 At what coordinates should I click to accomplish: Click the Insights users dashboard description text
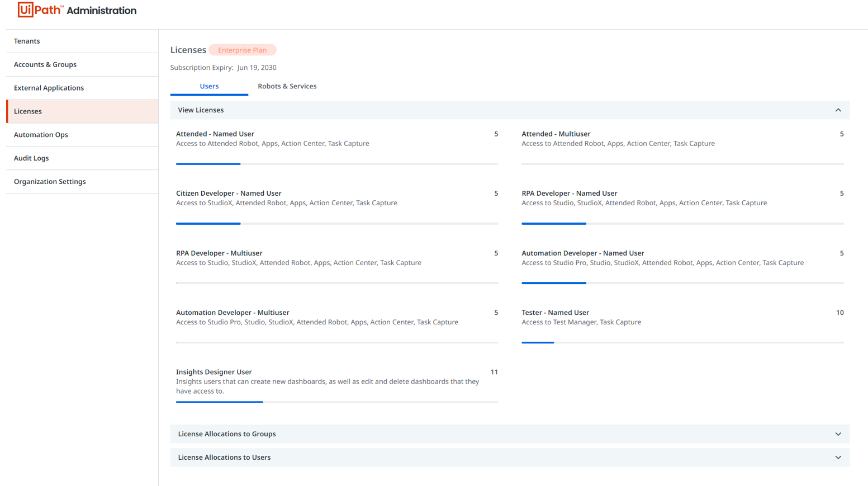click(x=328, y=386)
